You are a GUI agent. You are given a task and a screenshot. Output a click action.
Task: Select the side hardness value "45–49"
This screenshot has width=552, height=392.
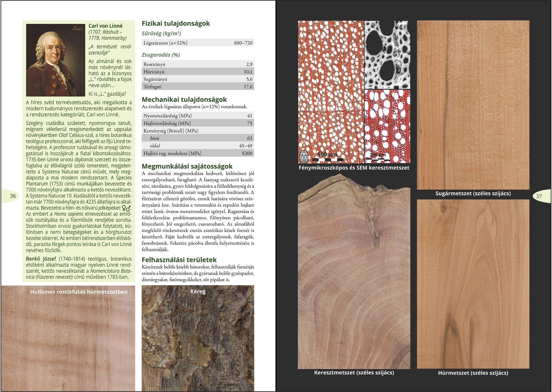tap(246, 146)
